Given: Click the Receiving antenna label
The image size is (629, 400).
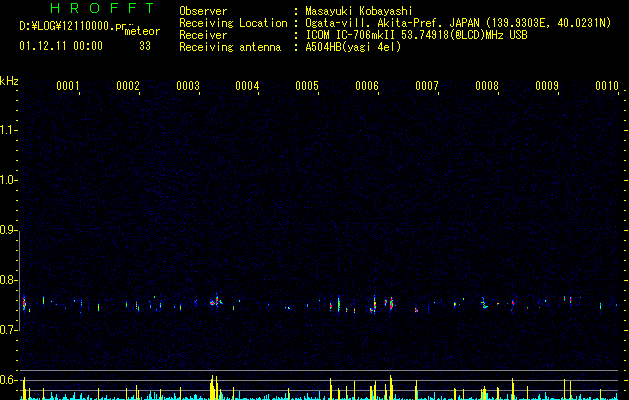Looking at the screenshot, I should click(x=230, y=47).
